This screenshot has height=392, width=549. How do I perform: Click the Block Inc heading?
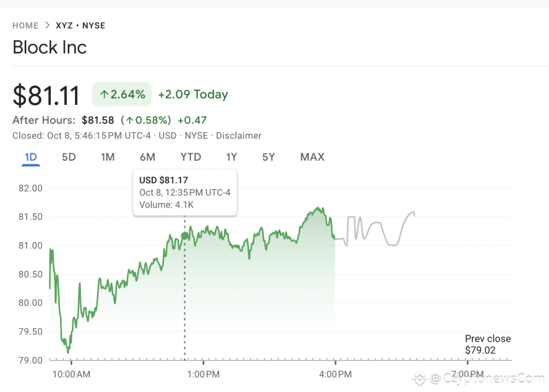click(49, 47)
